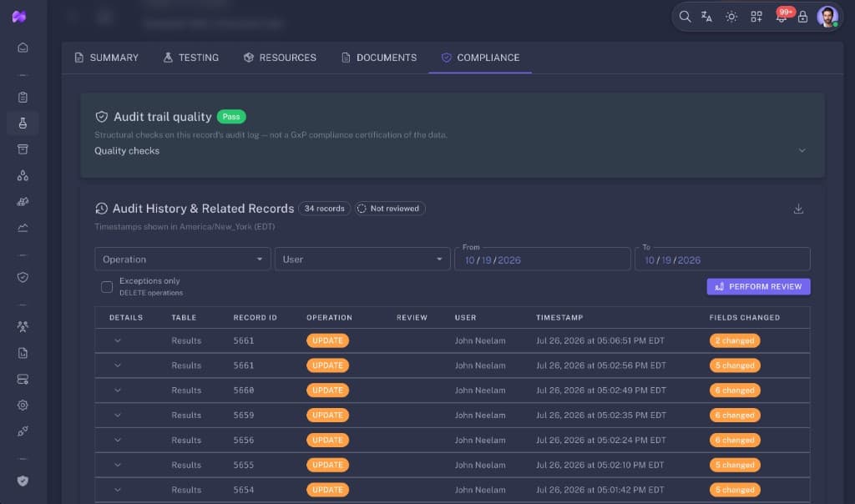The width and height of the screenshot is (855, 504).
Task: Open the settings gear icon in sidebar
Action: [x=23, y=406]
